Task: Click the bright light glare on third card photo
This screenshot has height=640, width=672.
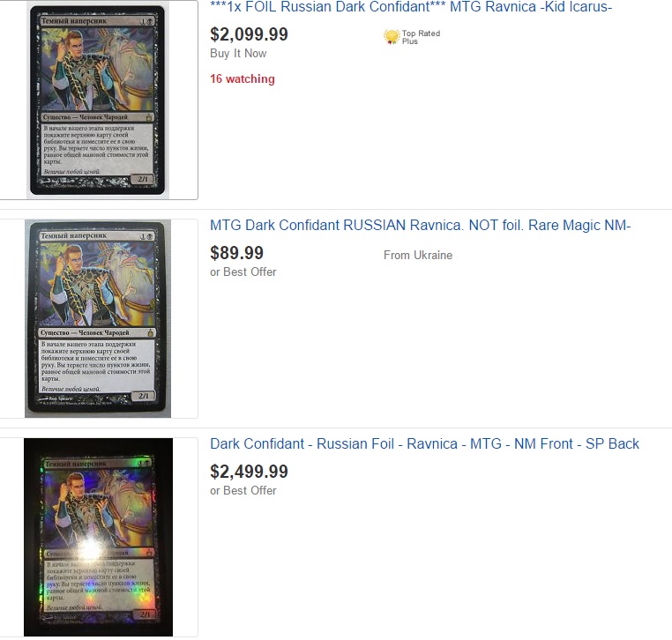Action: click(91, 548)
